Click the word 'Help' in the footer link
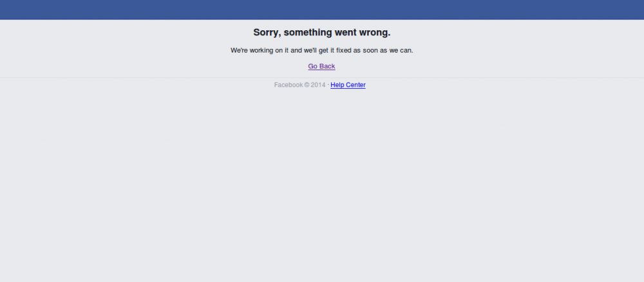Image resolution: width=644 pixels, height=282 pixels. pyautogui.click(x=337, y=85)
